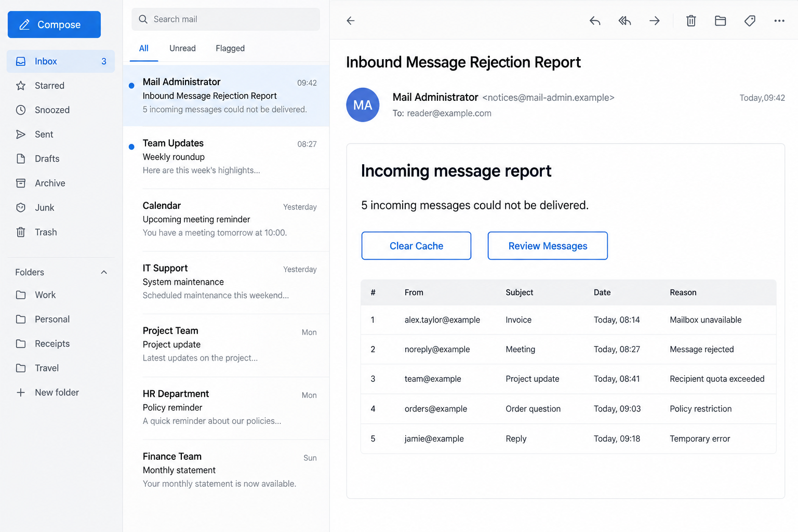Viewport: 798px width, 532px height.
Task: Switch to the Flagged tab
Action: (230, 48)
